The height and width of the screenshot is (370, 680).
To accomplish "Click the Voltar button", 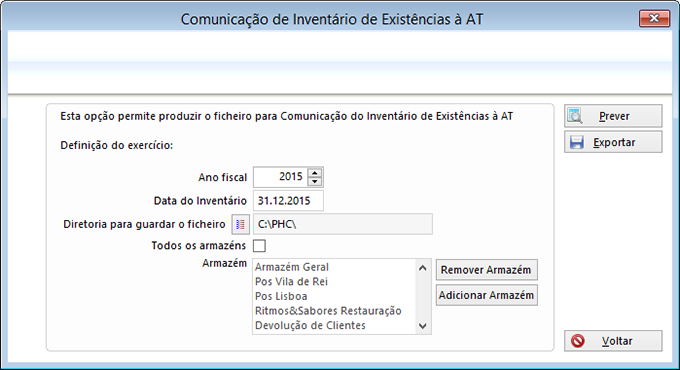I will coord(613,341).
